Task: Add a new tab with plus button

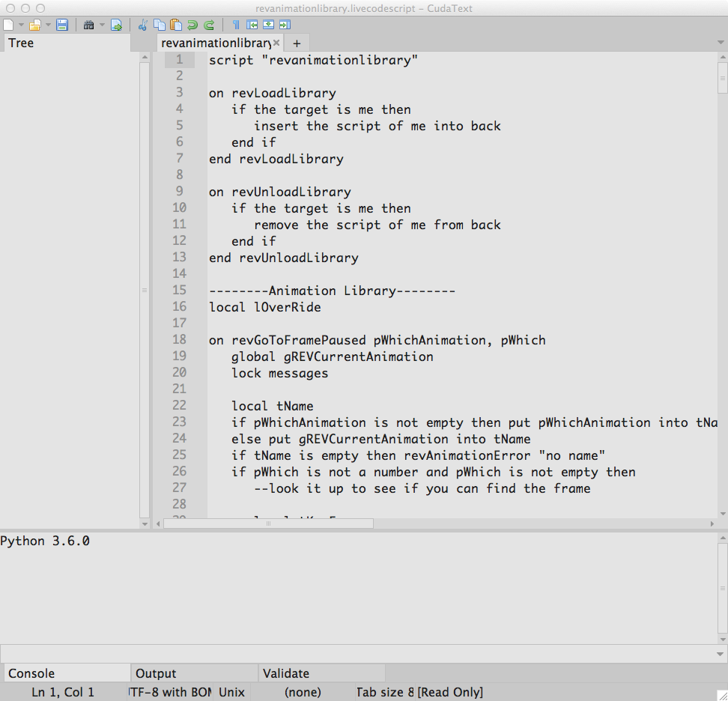Action: tap(297, 43)
